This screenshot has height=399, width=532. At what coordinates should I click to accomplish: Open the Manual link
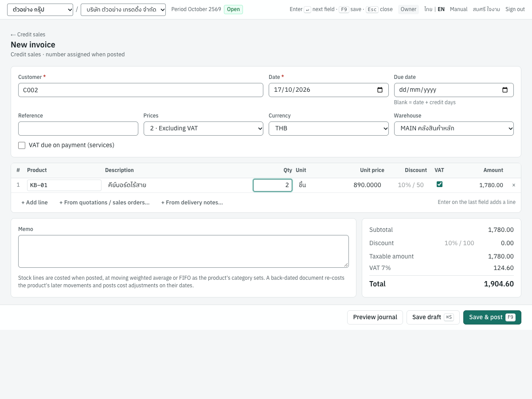click(458, 9)
